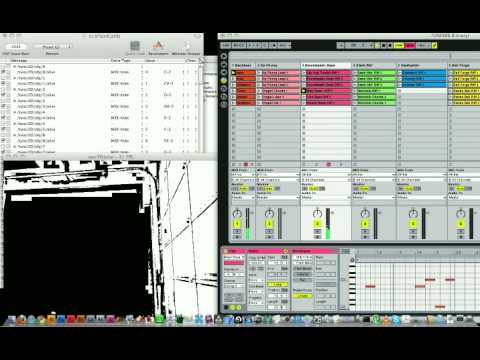
Task: Expand the topmost message triangle in OSCulator list
Action: pos(15,67)
